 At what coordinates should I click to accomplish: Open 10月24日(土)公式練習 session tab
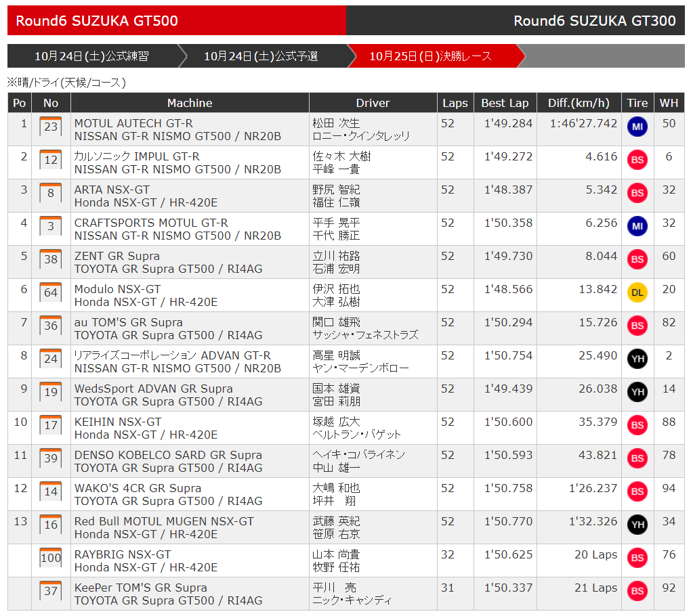tap(93, 56)
